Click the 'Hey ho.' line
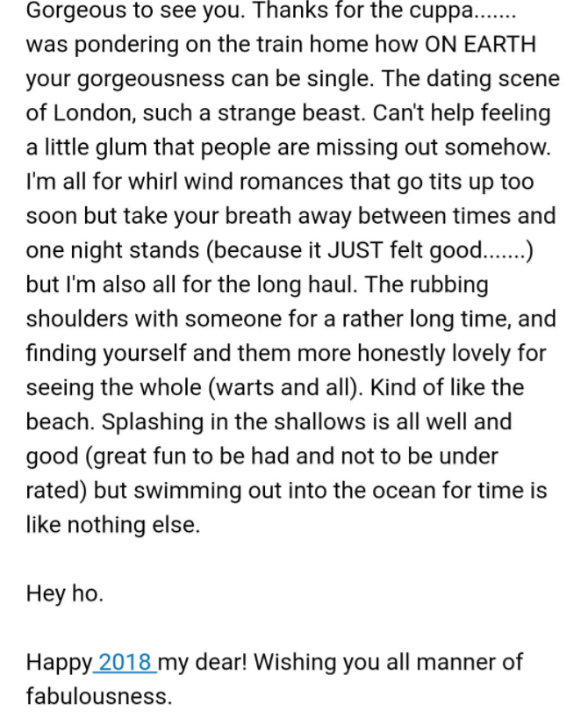 [x=65, y=593]
